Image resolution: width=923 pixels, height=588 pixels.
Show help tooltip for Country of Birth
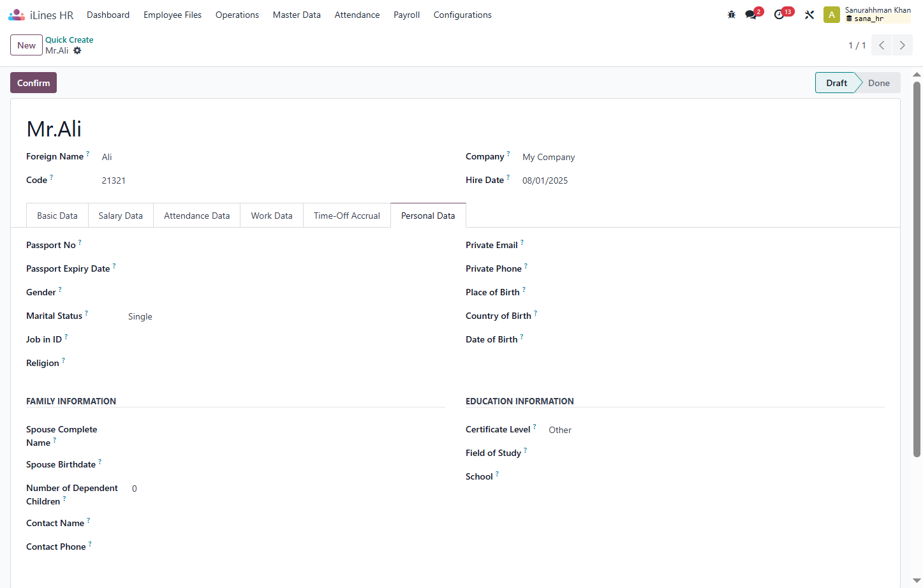[535, 312]
